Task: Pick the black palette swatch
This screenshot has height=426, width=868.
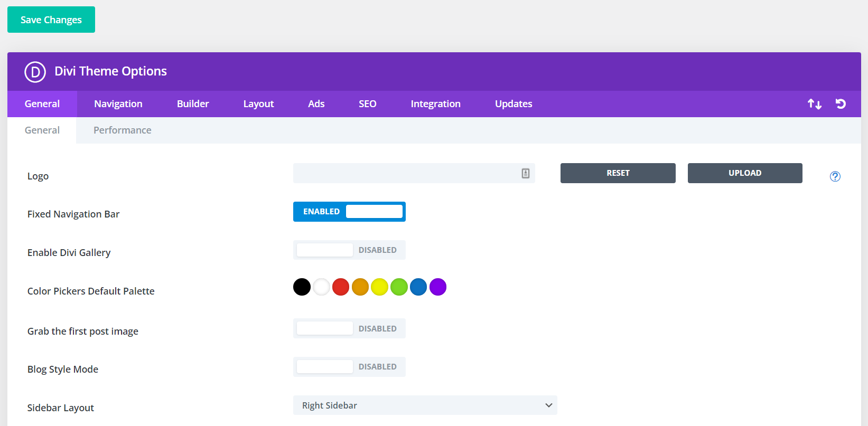Action: 302,287
